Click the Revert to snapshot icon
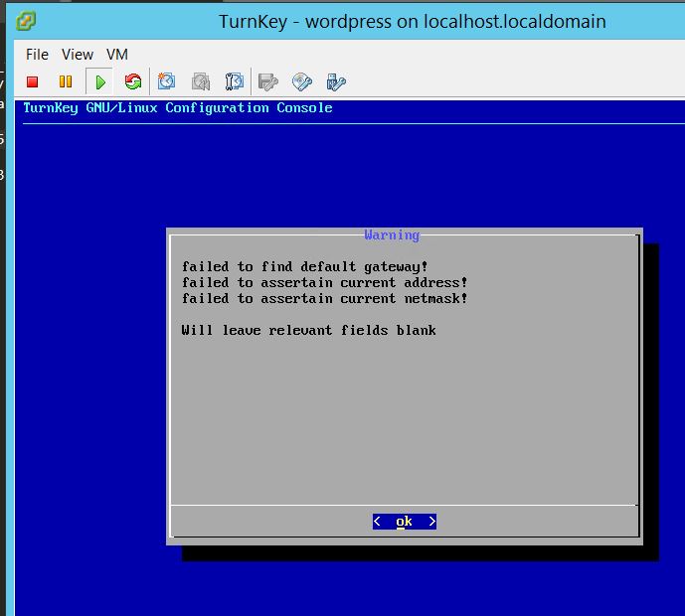The width and height of the screenshot is (685, 616). [201, 82]
